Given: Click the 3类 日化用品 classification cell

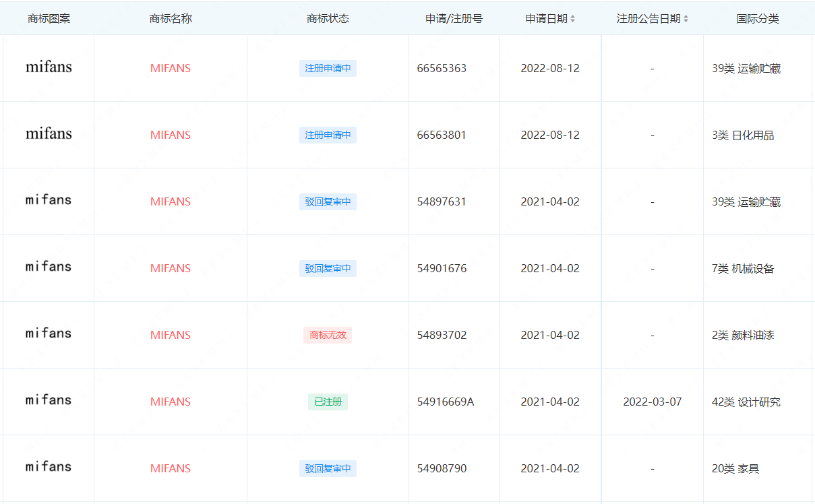Looking at the screenshot, I should point(743,135).
